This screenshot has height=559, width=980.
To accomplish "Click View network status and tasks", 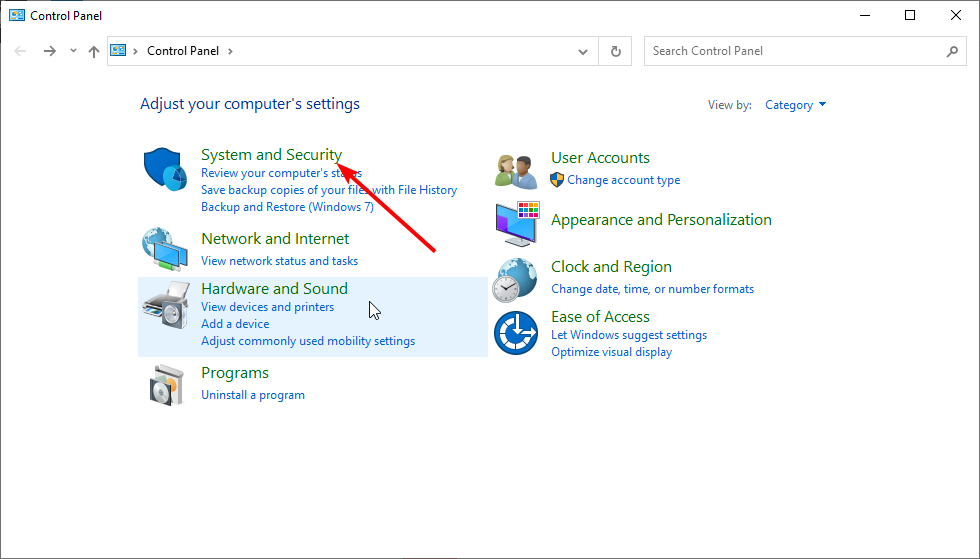I will [279, 261].
